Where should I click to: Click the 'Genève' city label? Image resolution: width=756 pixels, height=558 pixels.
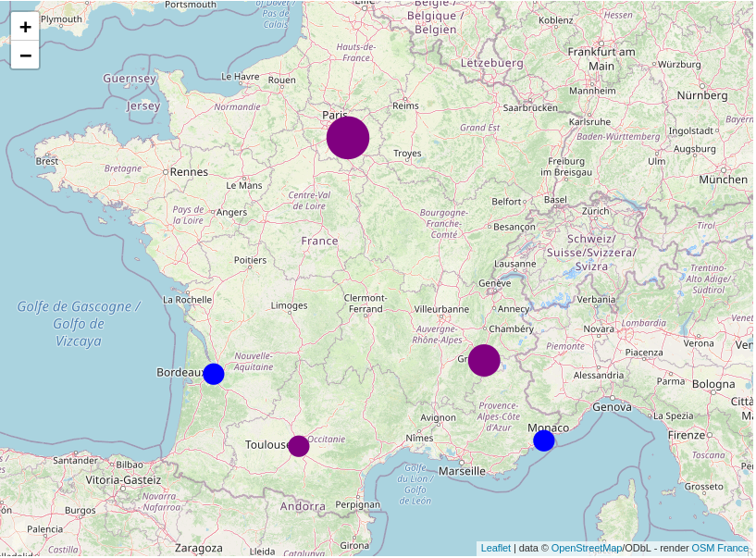tap(495, 283)
